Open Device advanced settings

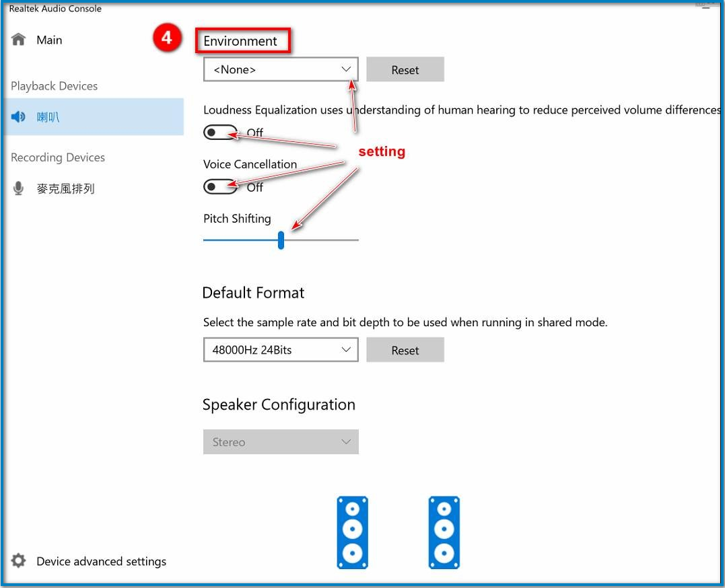(101, 561)
